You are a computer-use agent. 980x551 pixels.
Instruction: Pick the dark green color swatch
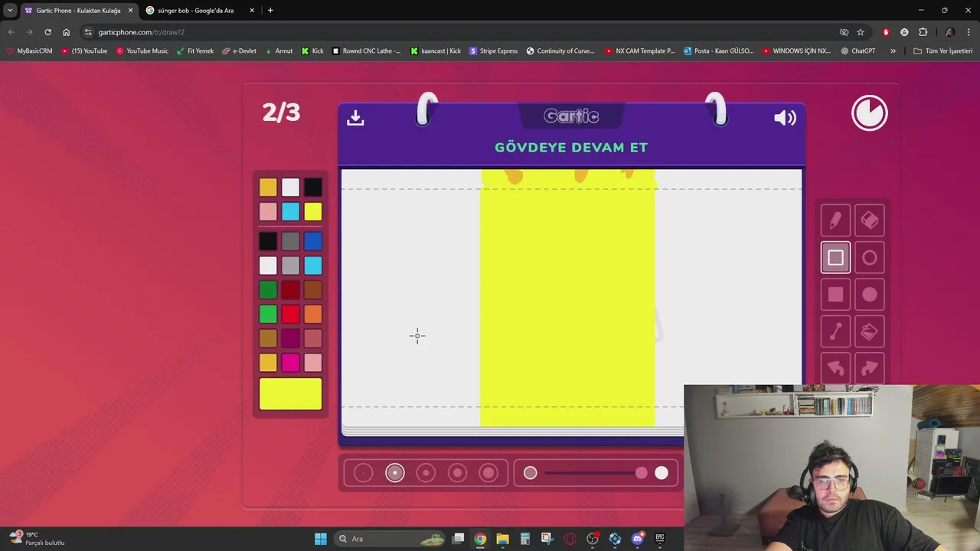[x=268, y=290]
